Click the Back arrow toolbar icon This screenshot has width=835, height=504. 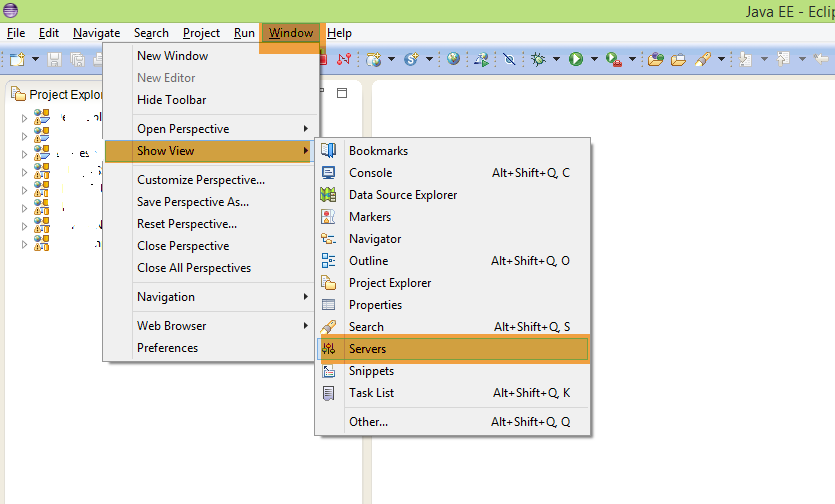821,59
